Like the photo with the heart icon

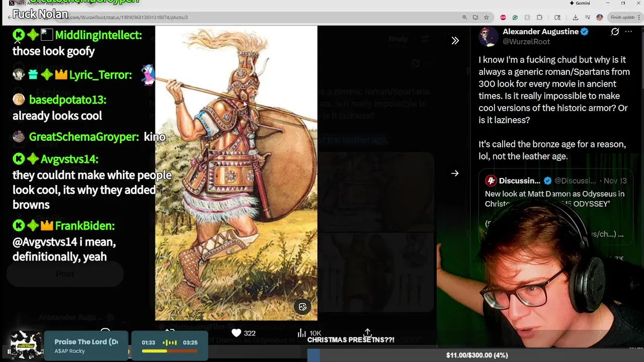point(236,333)
